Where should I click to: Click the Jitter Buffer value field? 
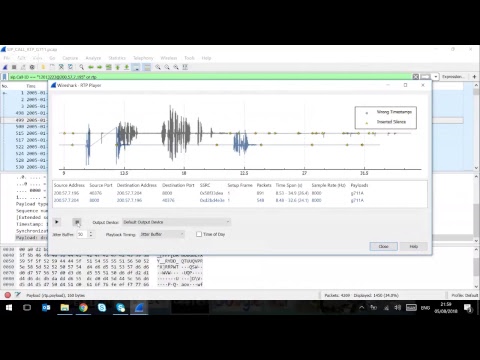coord(82,234)
